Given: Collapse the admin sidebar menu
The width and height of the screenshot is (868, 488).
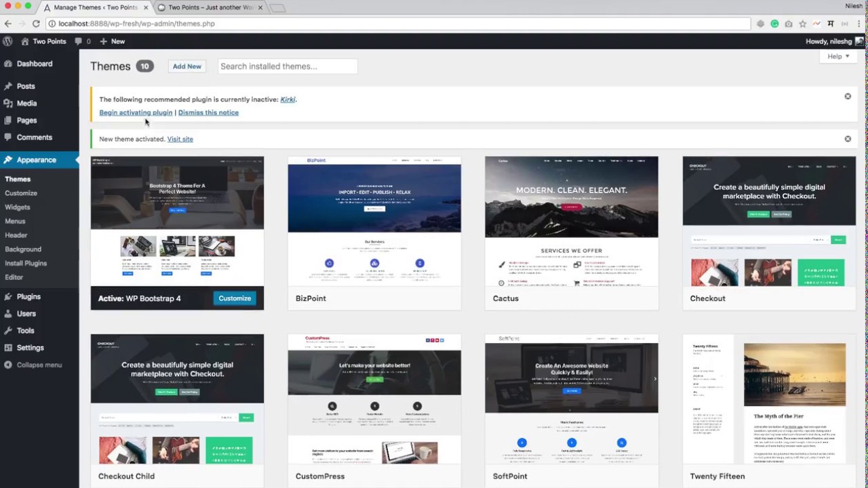Looking at the screenshot, I should tap(33, 365).
